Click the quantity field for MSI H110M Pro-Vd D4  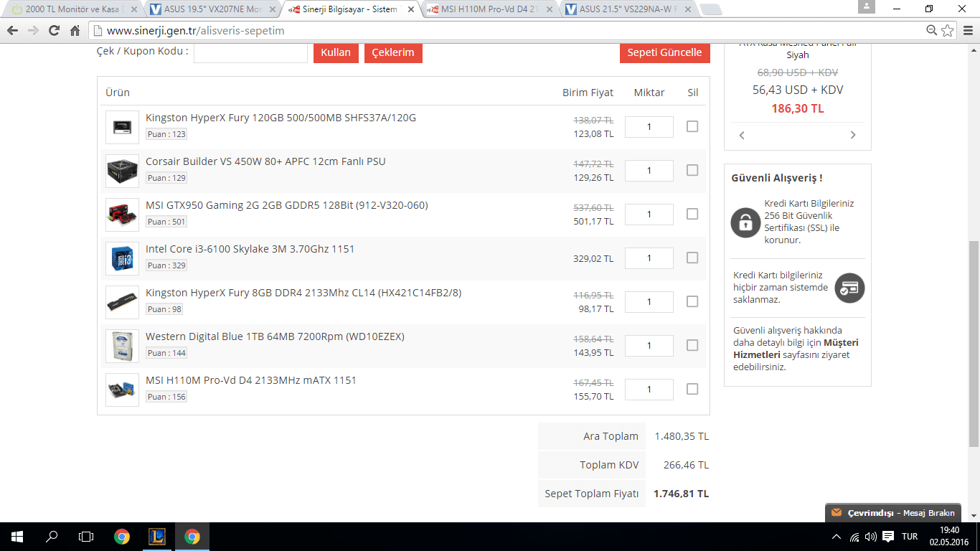point(649,389)
